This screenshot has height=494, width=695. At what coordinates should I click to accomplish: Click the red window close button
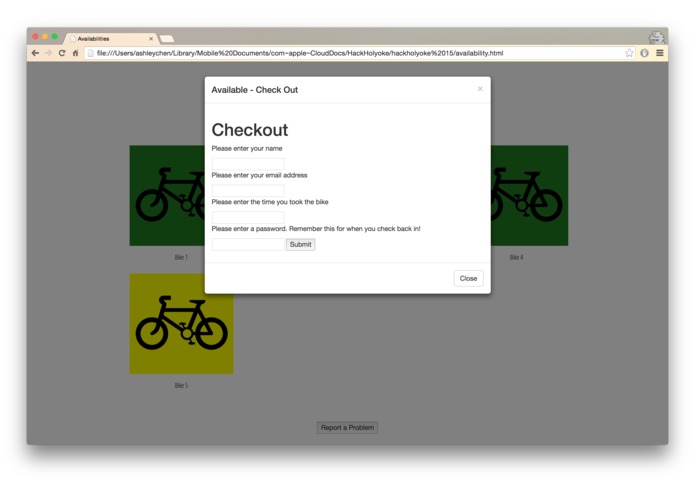(x=35, y=37)
